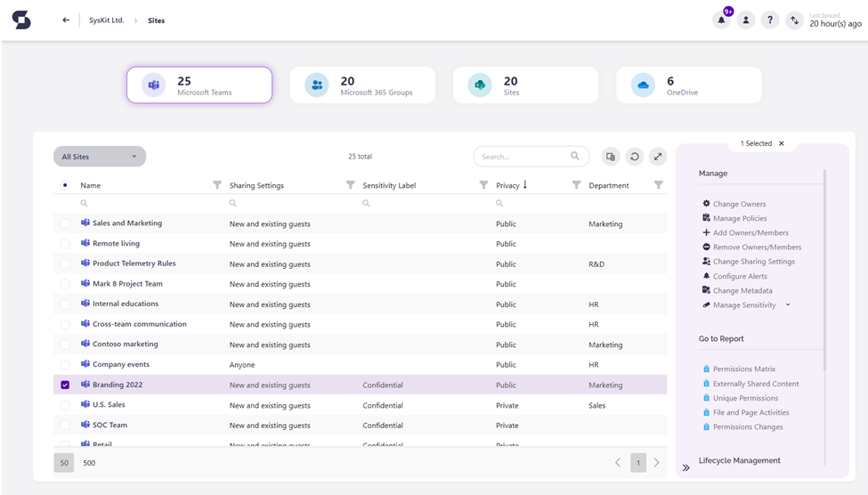This screenshot has height=495, width=868.
Task: Open the Name column filter icon
Action: coord(217,185)
